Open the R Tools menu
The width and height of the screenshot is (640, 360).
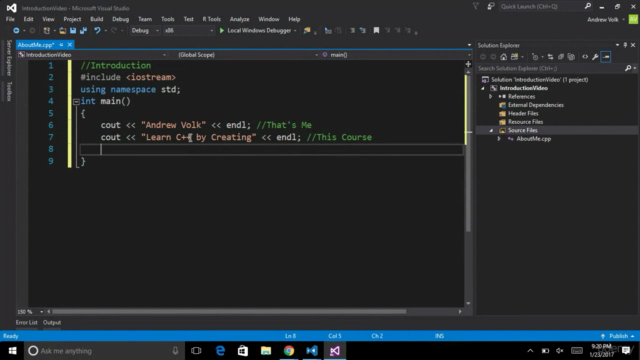pyautogui.click(x=211, y=19)
